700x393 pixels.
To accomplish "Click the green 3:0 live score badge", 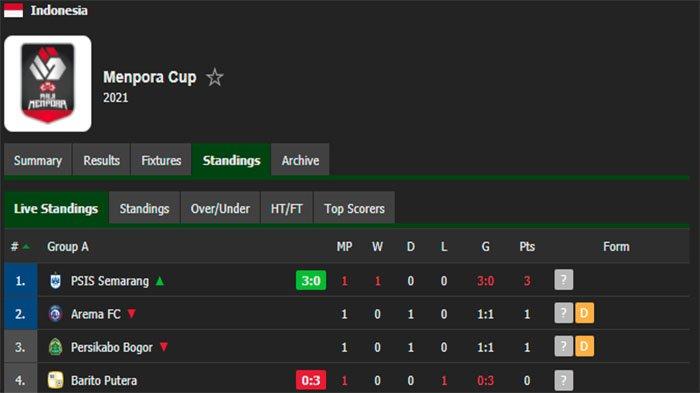I will (x=311, y=280).
